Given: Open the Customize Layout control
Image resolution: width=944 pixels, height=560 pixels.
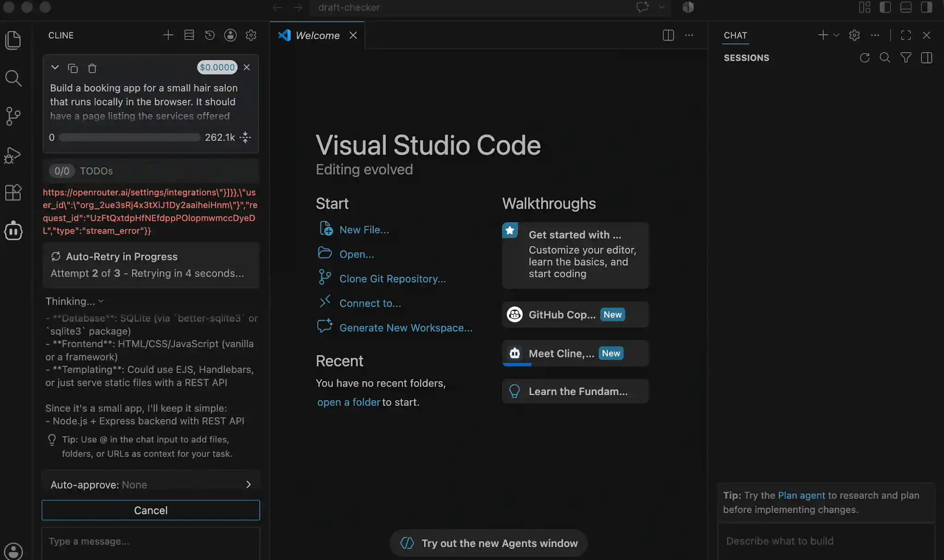Looking at the screenshot, I should [865, 7].
